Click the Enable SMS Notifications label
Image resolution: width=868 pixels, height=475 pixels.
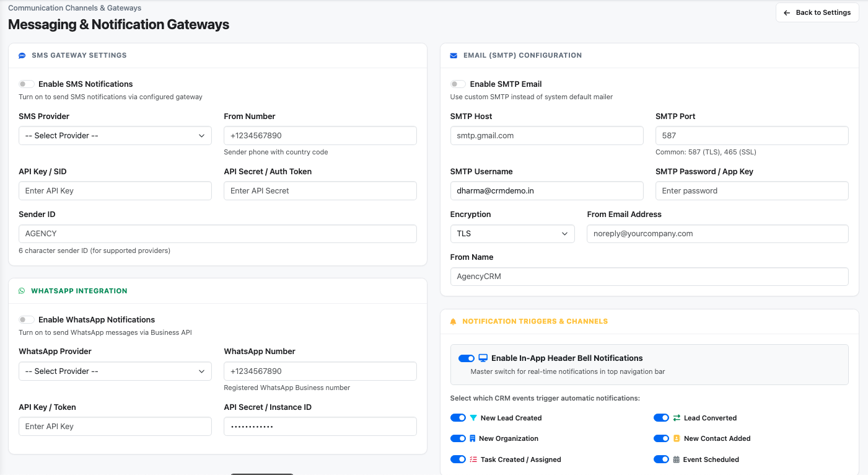coord(85,84)
